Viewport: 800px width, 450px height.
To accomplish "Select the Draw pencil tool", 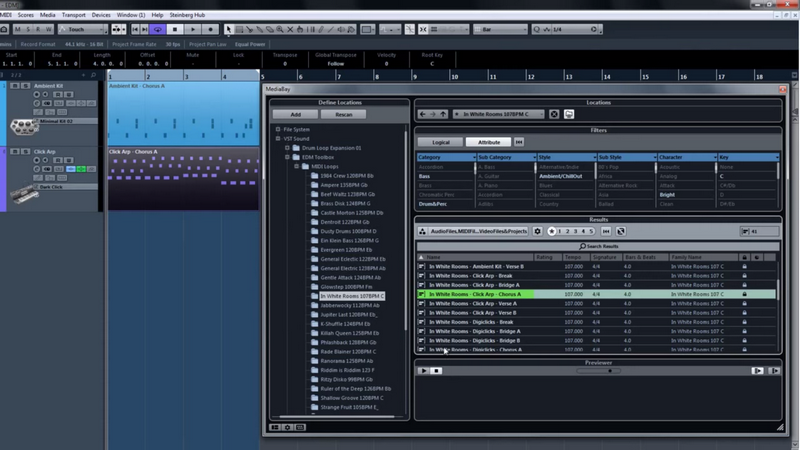I will 321,30.
